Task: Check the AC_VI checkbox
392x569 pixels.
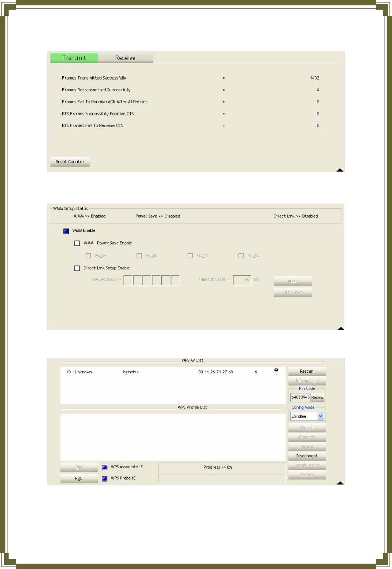Action: pos(190,255)
